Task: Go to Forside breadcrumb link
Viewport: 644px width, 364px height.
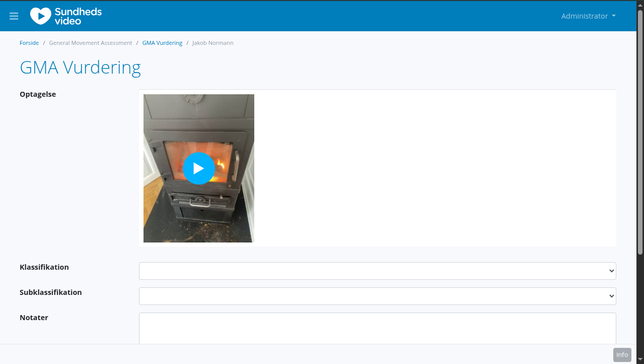Action: (29, 43)
